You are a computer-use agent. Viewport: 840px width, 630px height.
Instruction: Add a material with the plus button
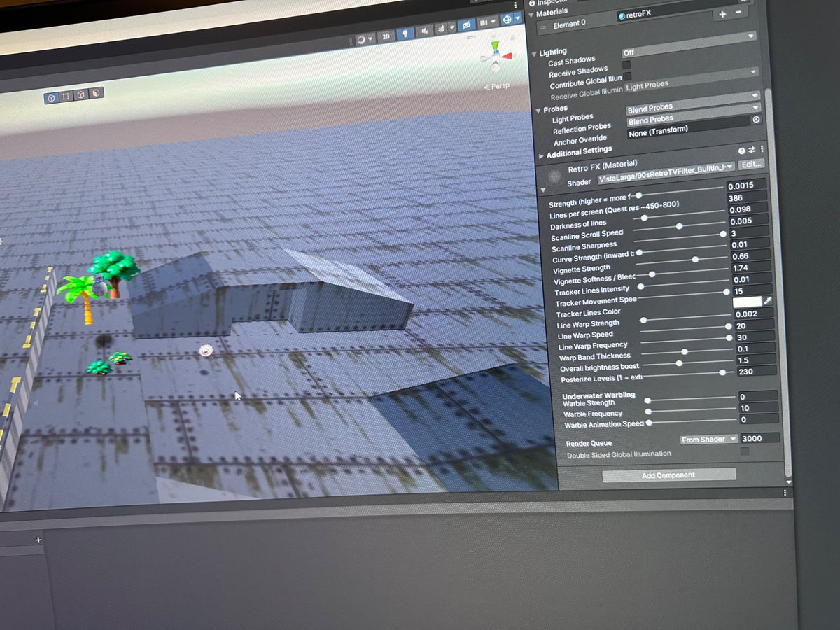pyautogui.click(x=722, y=15)
